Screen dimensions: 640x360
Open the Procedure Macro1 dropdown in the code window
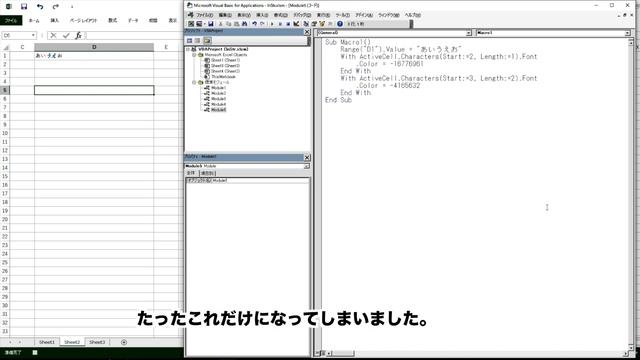[627, 33]
